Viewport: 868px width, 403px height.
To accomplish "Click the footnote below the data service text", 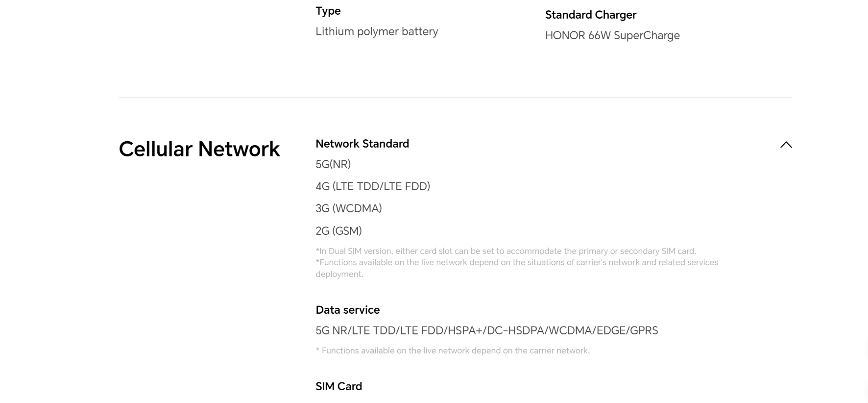I will (x=453, y=351).
